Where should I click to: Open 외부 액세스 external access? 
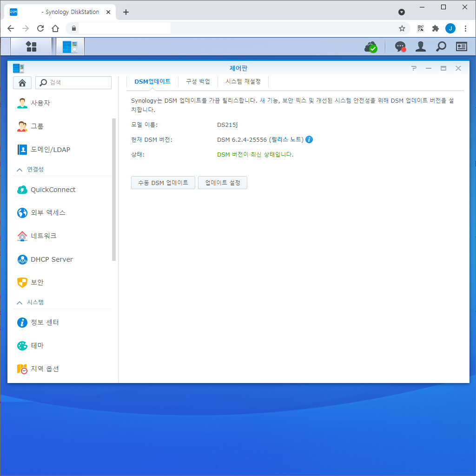point(62,213)
